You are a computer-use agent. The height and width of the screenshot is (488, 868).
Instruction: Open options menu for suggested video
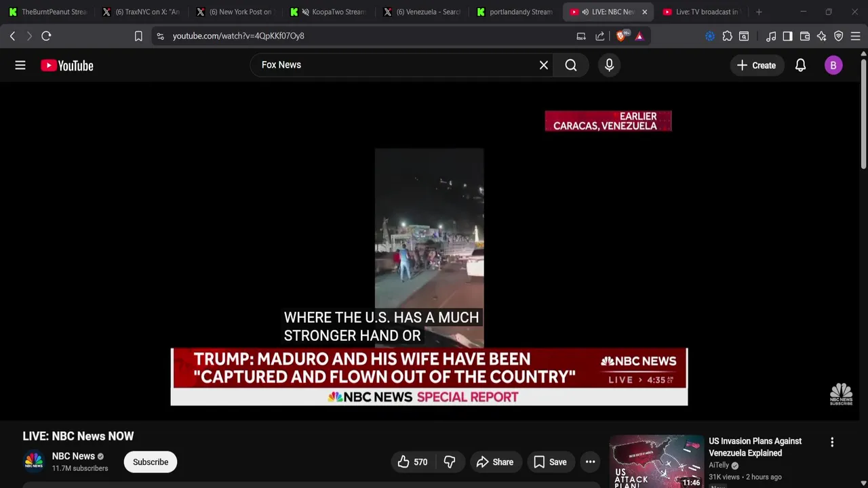[832, 443]
